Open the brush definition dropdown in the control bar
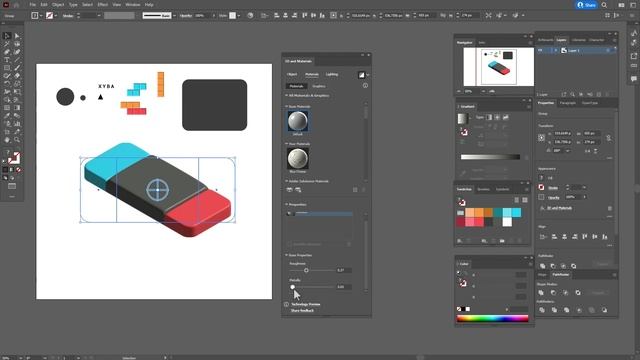The height and width of the screenshot is (360, 640). coord(174,16)
